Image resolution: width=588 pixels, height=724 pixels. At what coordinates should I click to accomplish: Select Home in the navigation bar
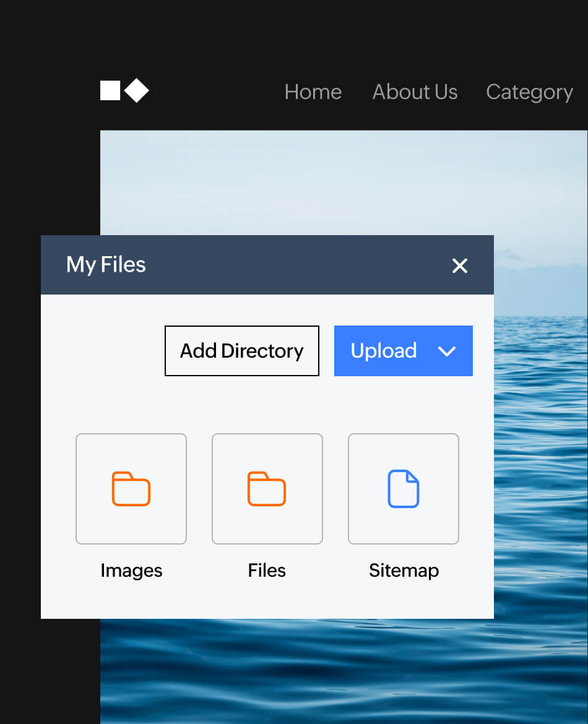pos(313,92)
